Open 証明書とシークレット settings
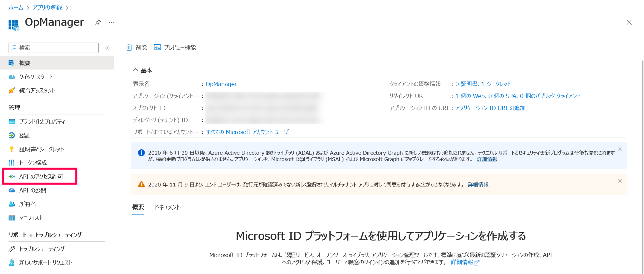The width and height of the screenshot is (644, 274). 41,149
